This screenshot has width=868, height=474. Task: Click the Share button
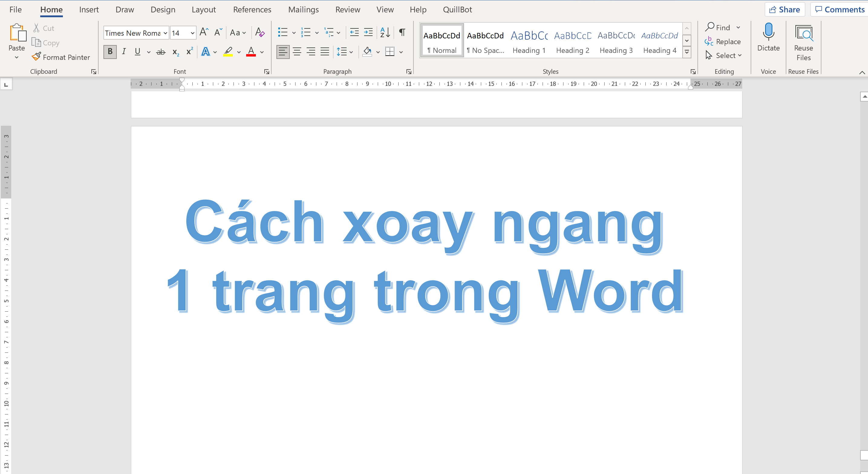[785, 9]
